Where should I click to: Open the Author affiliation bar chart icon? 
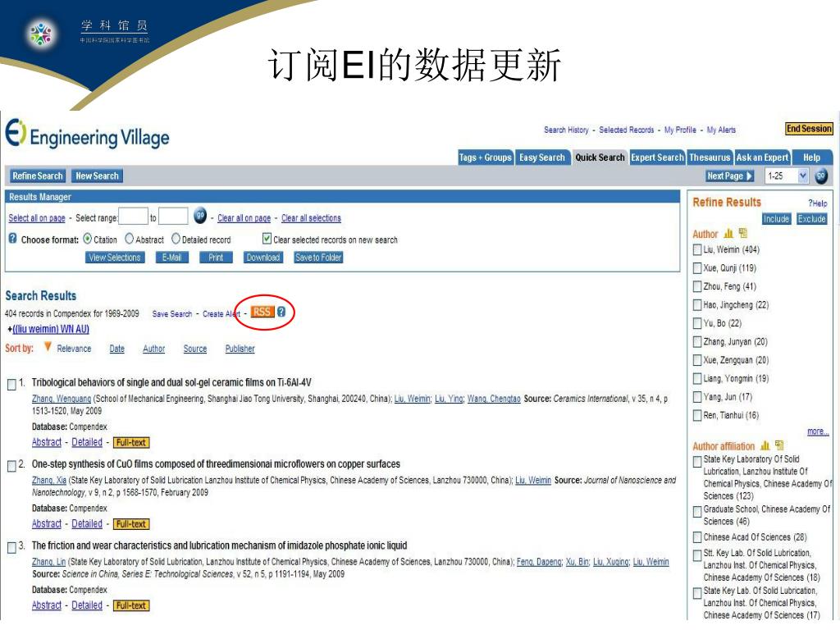point(765,445)
